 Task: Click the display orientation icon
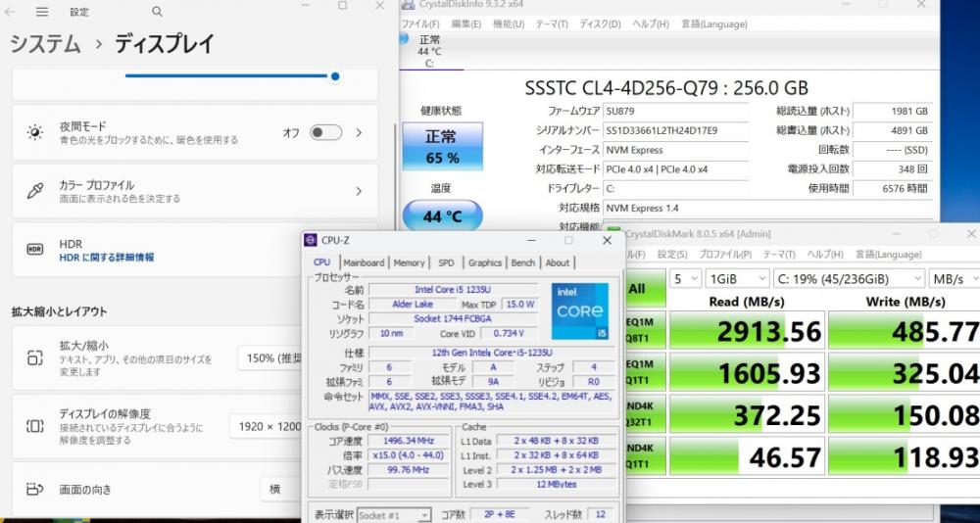point(35,490)
